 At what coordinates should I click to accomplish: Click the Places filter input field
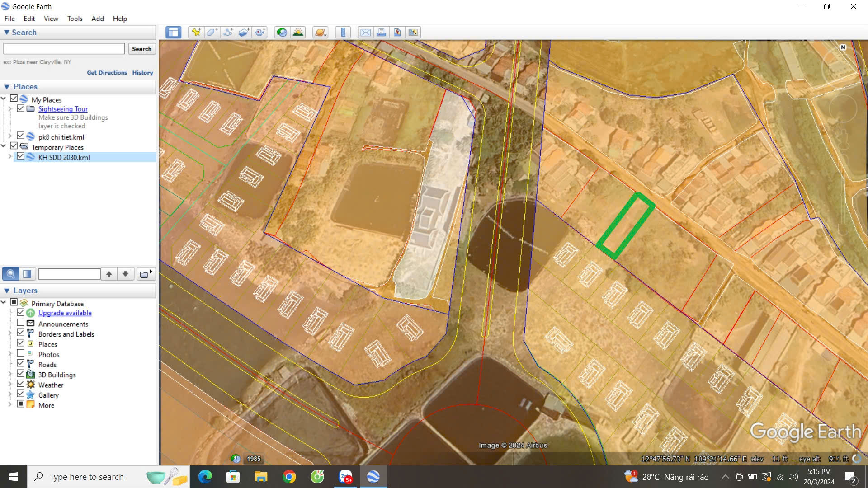pyautogui.click(x=69, y=274)
